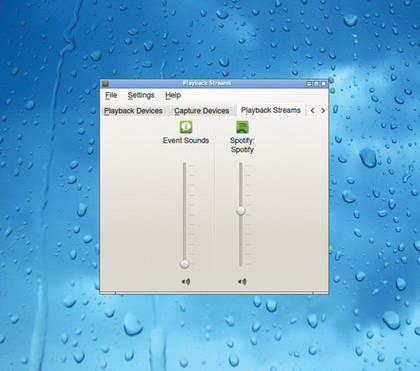
Task: Click the Spotify volume slider handle
Action: 241,211
